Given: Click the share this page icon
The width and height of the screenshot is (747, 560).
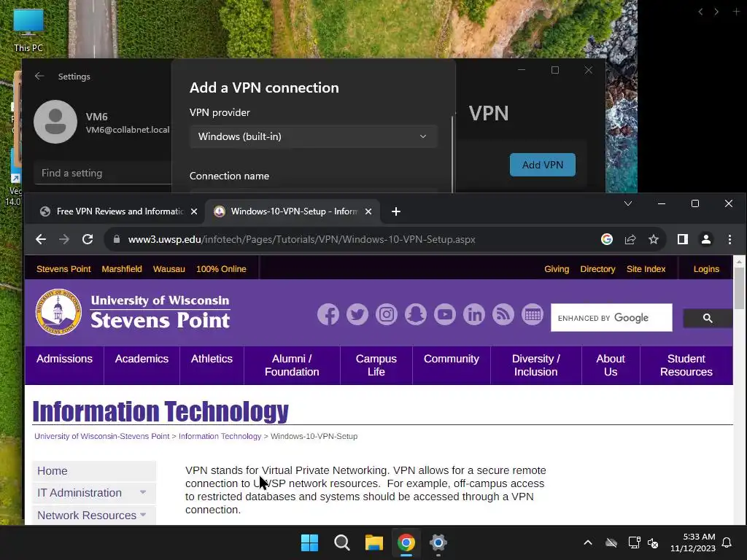Looking at the screenshot, I should pos(630,239).
